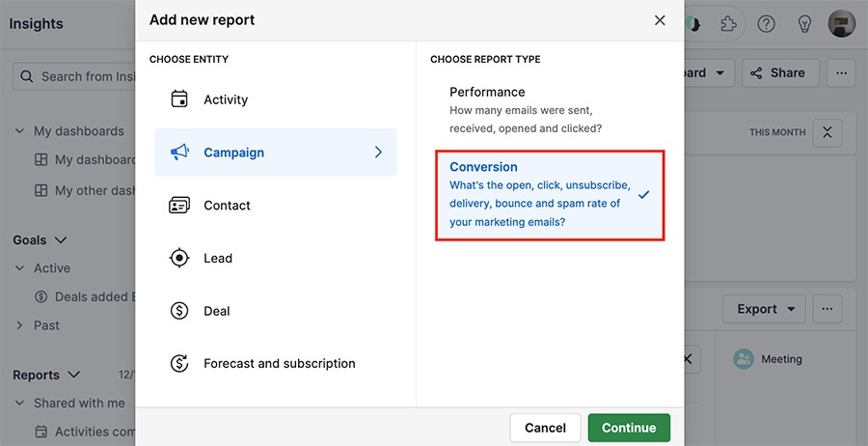The image size is (868, 446).
Task: Expand the Campaign entity chevron arrow
Action: point(379,153)
